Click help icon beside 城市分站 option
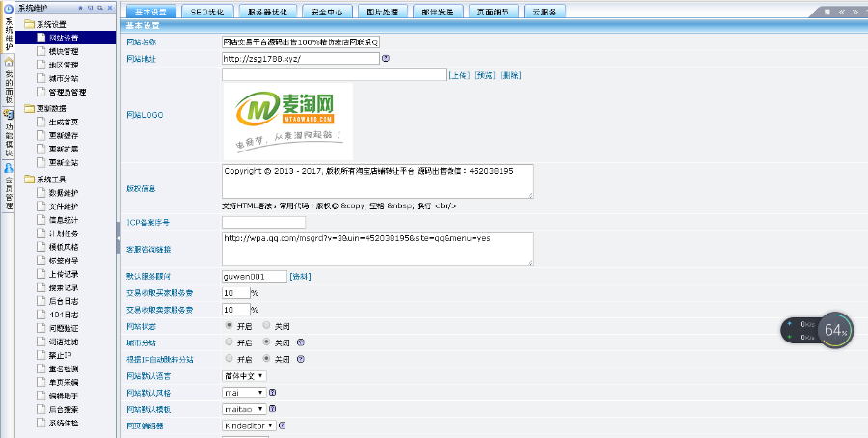The image size is (868, 438). [x=301, y=342]
